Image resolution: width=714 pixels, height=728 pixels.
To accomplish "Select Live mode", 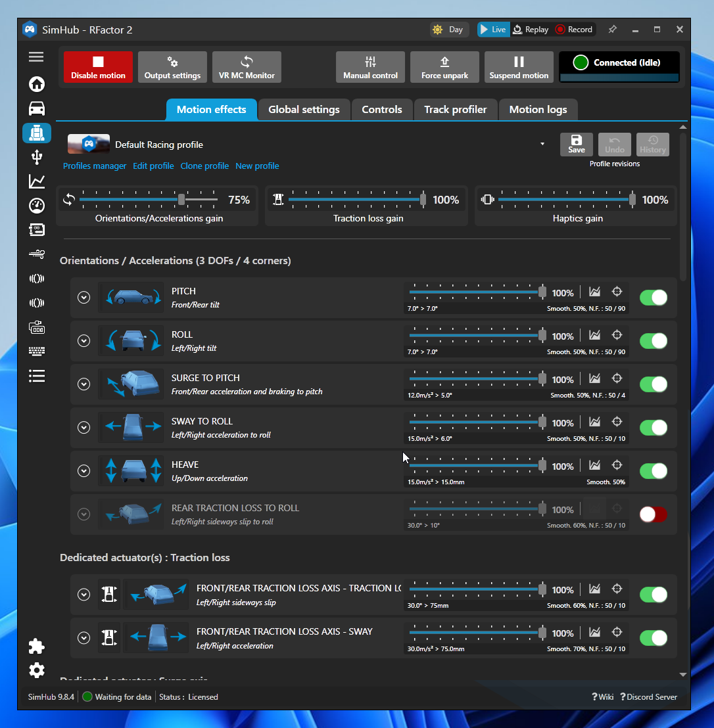I will point(493,30).
